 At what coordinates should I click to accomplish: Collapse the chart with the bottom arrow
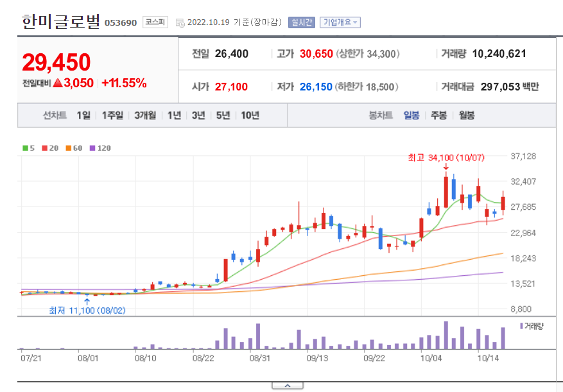point(288,386)
